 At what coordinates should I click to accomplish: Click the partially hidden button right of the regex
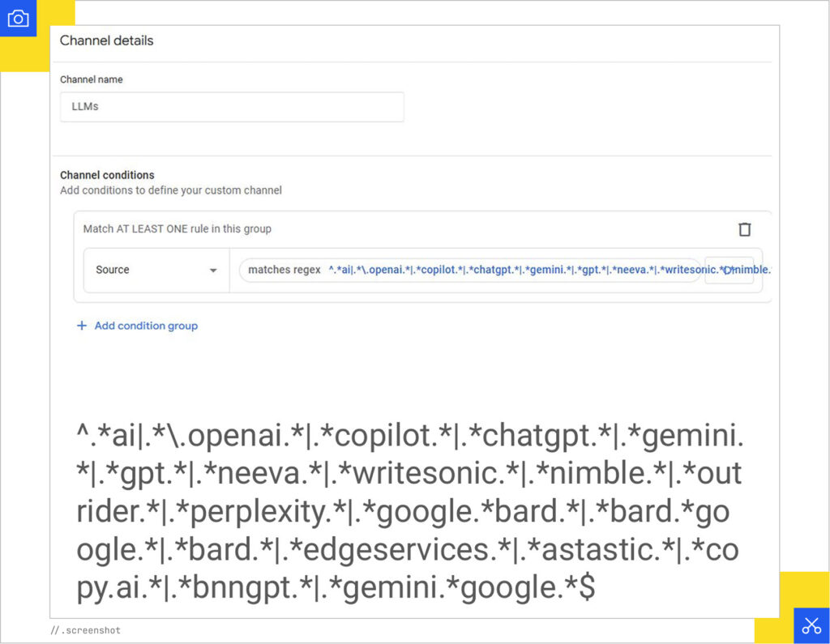tap(729, 271)
